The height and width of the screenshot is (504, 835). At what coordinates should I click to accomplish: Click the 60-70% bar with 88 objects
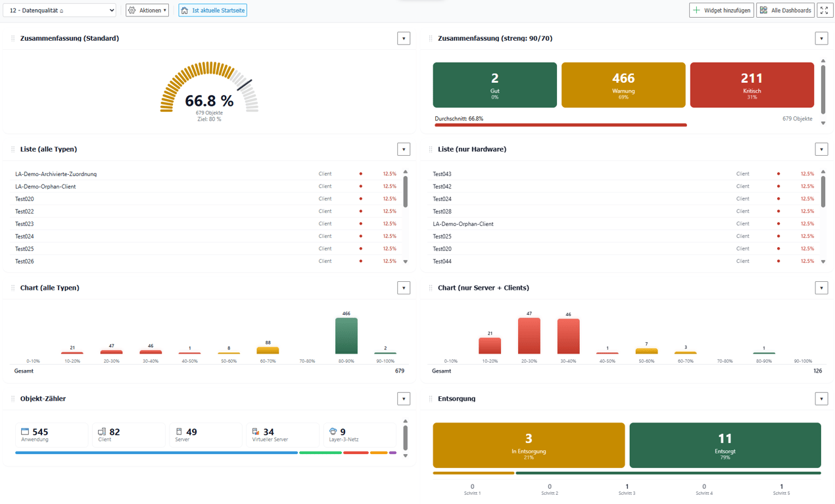coord(268,351)
